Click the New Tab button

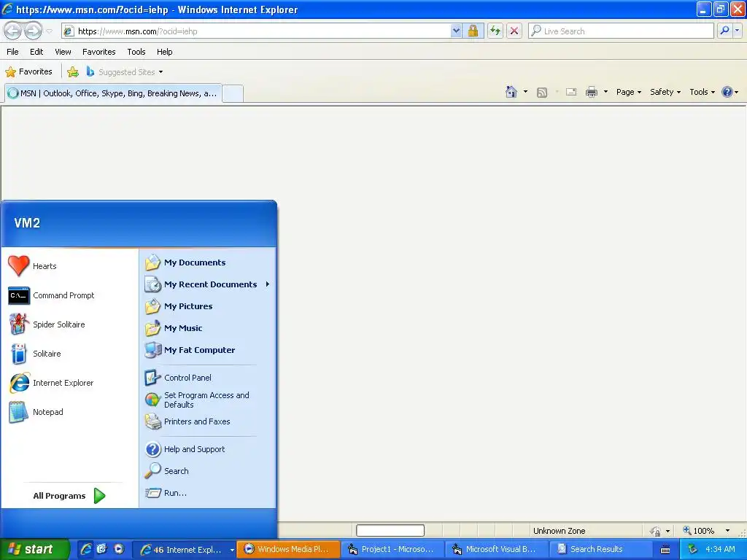pos(233,93)
